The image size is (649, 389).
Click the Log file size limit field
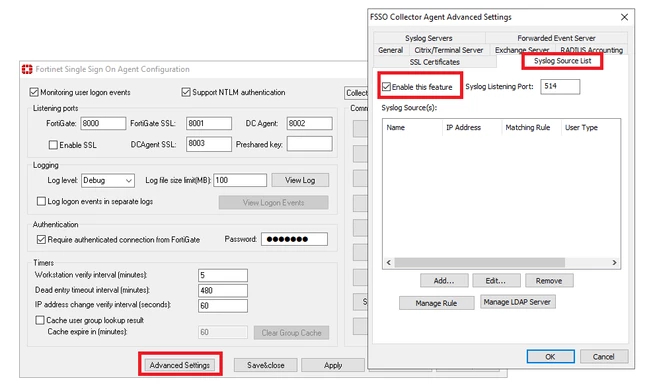point(240,180)
